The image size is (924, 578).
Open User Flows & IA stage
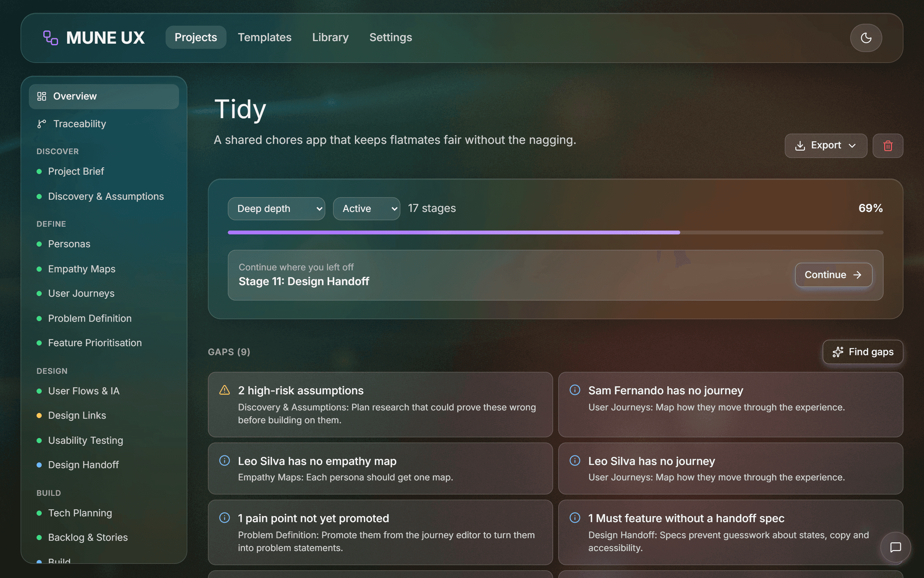[x=104, y=391]
